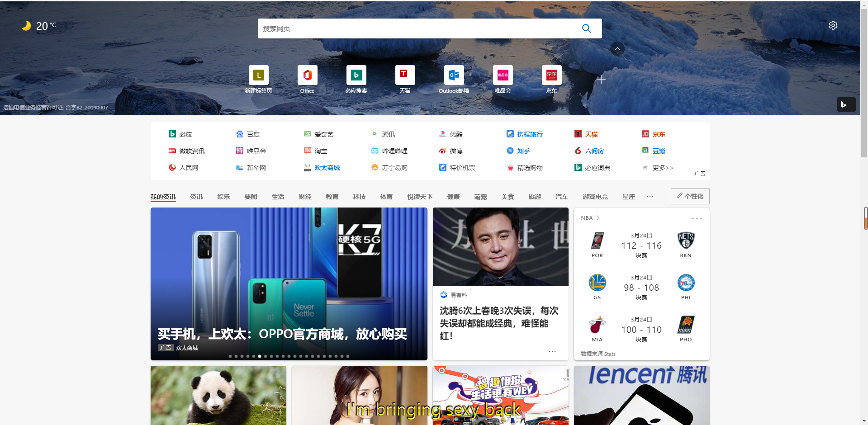Click scrollbar down arrow
The image size is (868, 425).
(865, 421)
